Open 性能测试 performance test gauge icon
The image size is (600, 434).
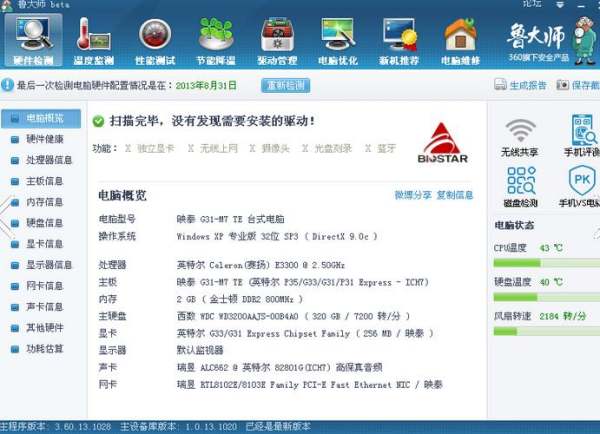tap(155, 40)
